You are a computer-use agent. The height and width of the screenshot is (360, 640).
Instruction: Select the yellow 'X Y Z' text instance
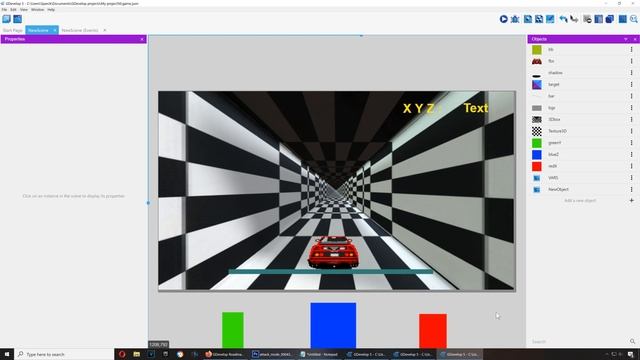click(x=422, y=108)
